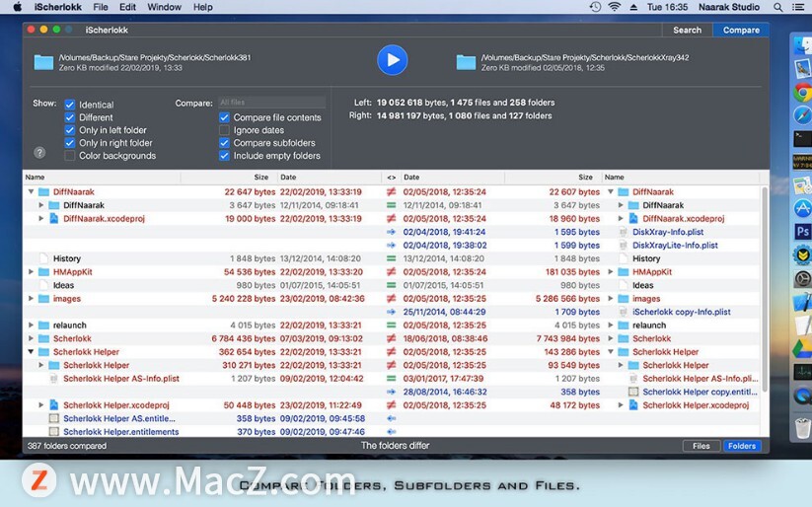The image size is (812, 507).
Task: Click the All files compare filter field
Action: 271,103
